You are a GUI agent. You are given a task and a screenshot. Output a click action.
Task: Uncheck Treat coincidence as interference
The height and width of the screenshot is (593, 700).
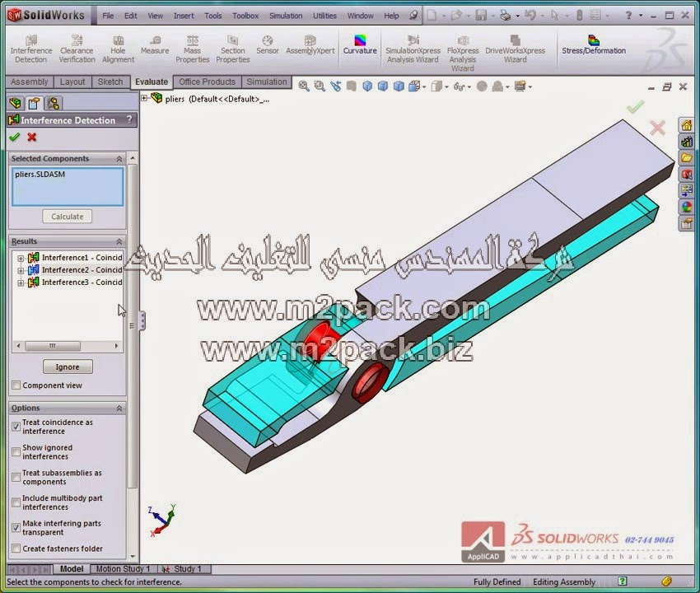pyautogui.click(x=16, y=427)
